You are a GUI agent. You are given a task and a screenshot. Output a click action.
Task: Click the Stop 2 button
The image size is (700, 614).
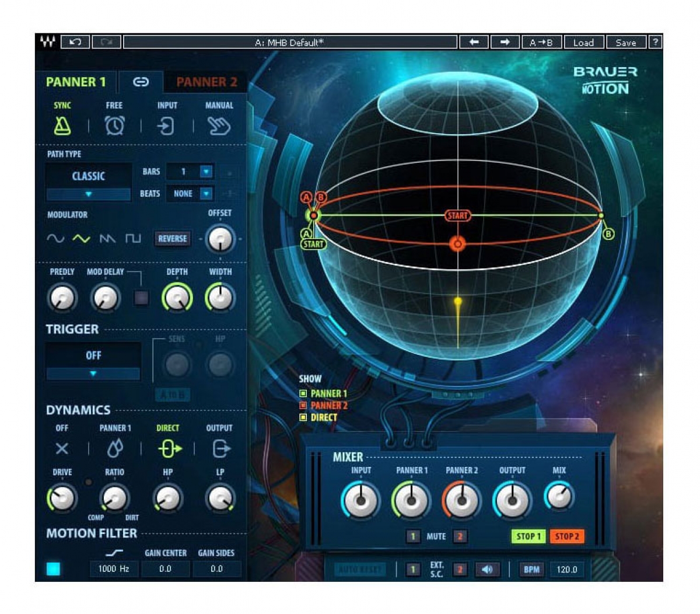click(x=566, y=536)
